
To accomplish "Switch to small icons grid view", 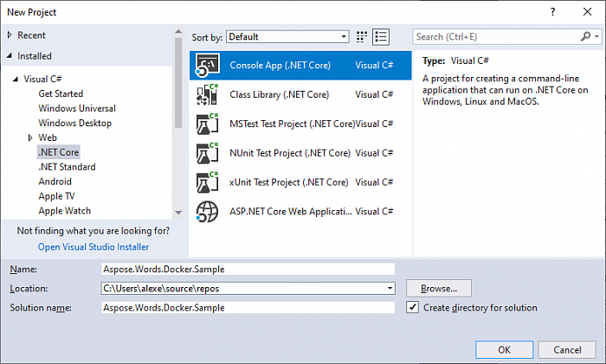I will [x=362, y=37].
